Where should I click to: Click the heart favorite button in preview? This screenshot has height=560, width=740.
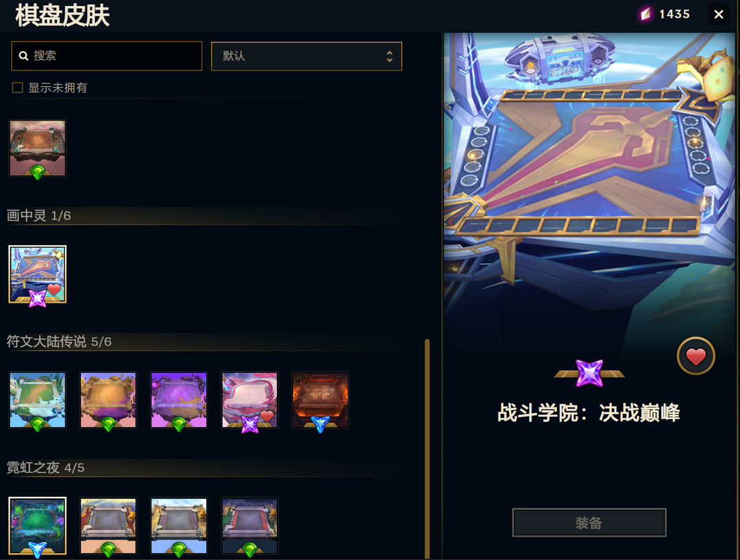click(x=695, y=357)
